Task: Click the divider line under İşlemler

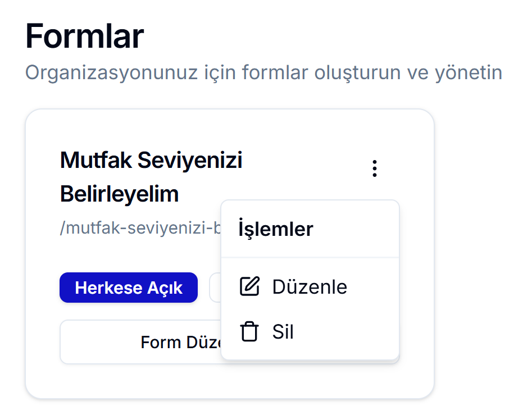Action: pos(310,258)
